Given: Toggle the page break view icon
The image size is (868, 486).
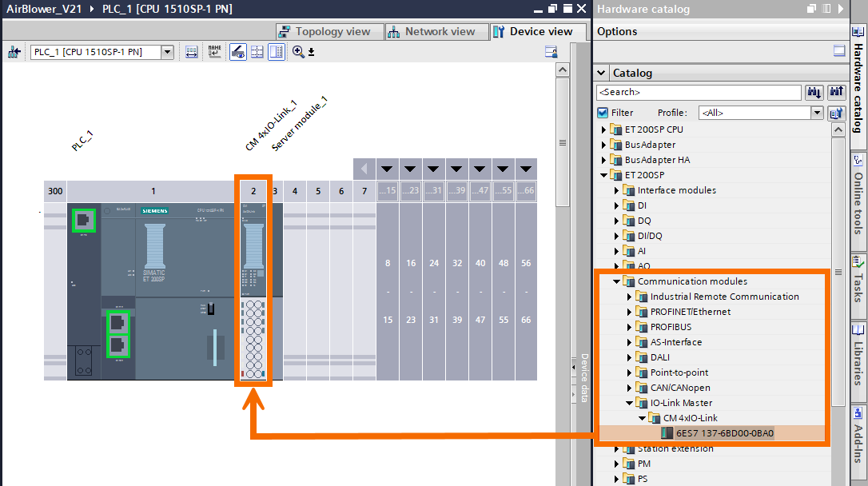Looking at the screenshot, I should click(x=277, y=52).
